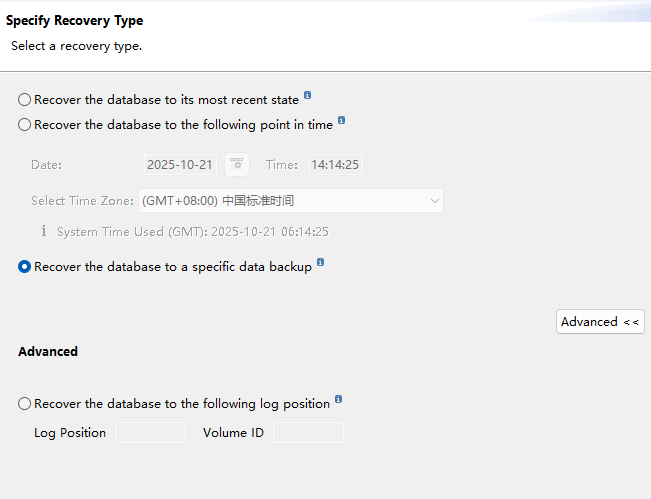Select recover database to most recent state
This screenshot has width=651, height=499.
24,100
